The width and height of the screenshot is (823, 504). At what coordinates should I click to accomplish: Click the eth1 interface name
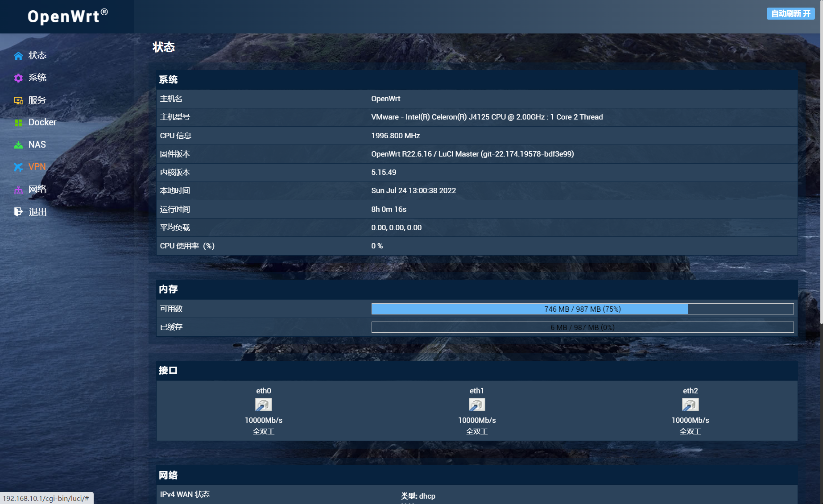click(477, 391)
